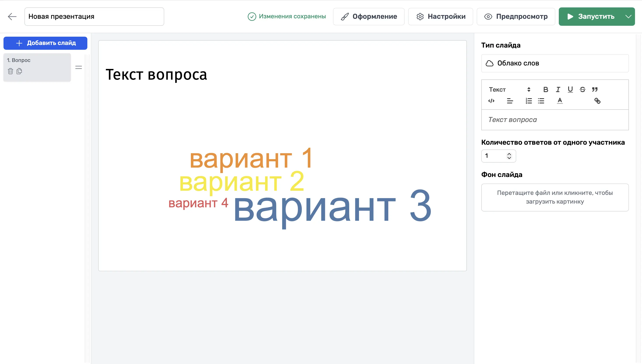Toggle underline formatting
The width and height of the screenshot is (642, 364).
570,89
